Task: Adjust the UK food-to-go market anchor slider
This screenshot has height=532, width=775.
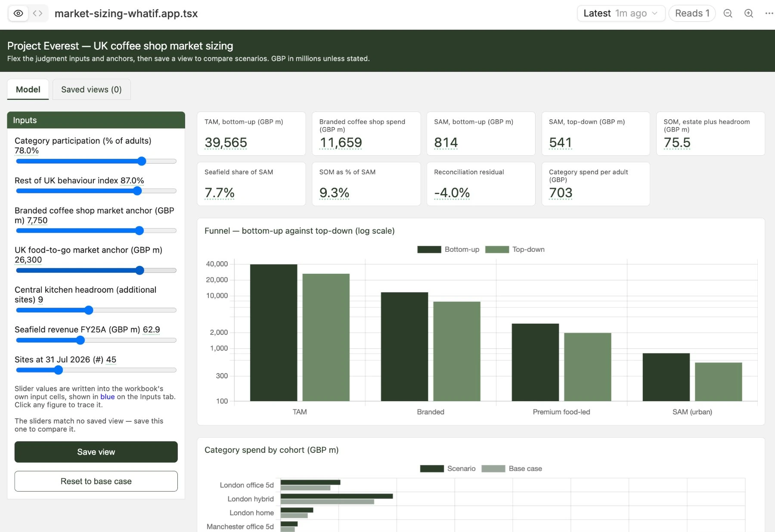Action: click(x=96, y=270)
